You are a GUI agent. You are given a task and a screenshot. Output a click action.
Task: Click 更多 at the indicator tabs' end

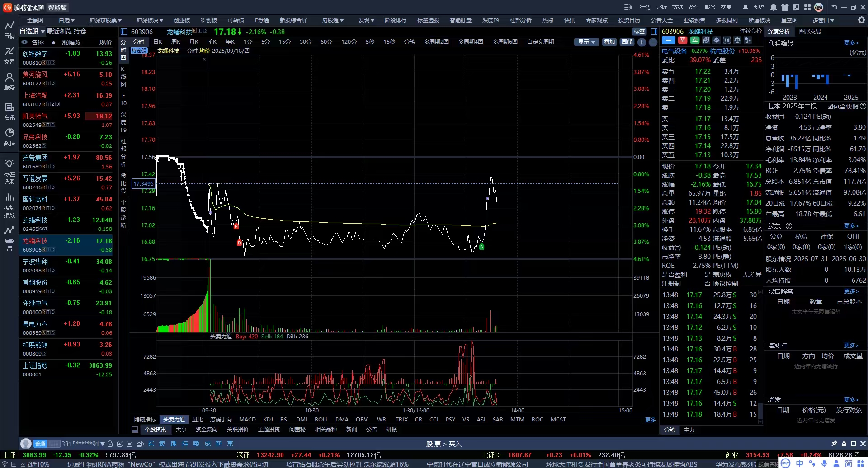coord(650,420)
